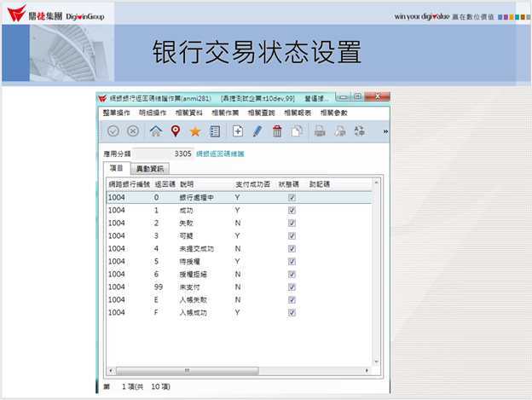Click return code cell 99
The image size is (532, 400).
(158, 287)
